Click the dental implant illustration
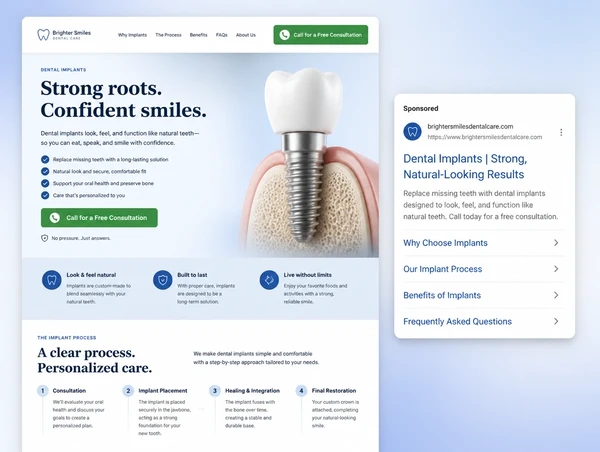The height and width of the screenshot is (452, 600). (309, 161)
